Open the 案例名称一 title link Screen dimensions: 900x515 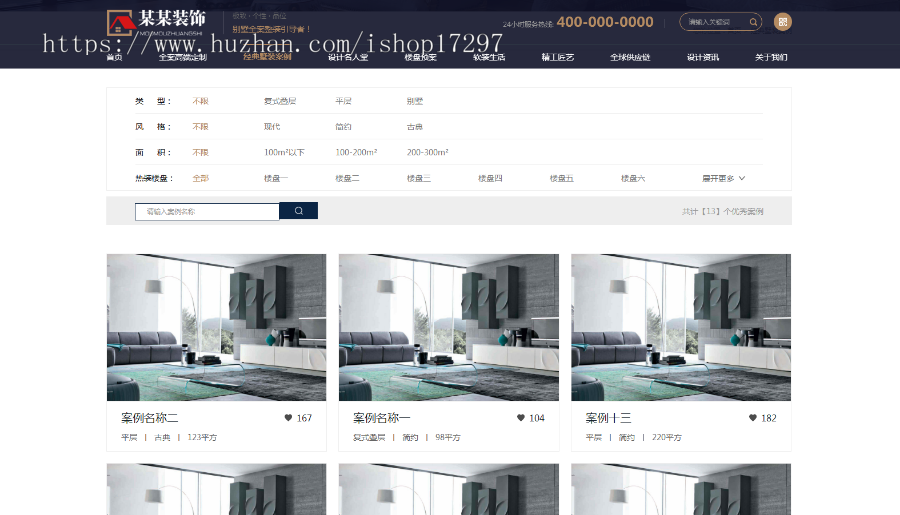pyautogui.click(x=382, y=418)
